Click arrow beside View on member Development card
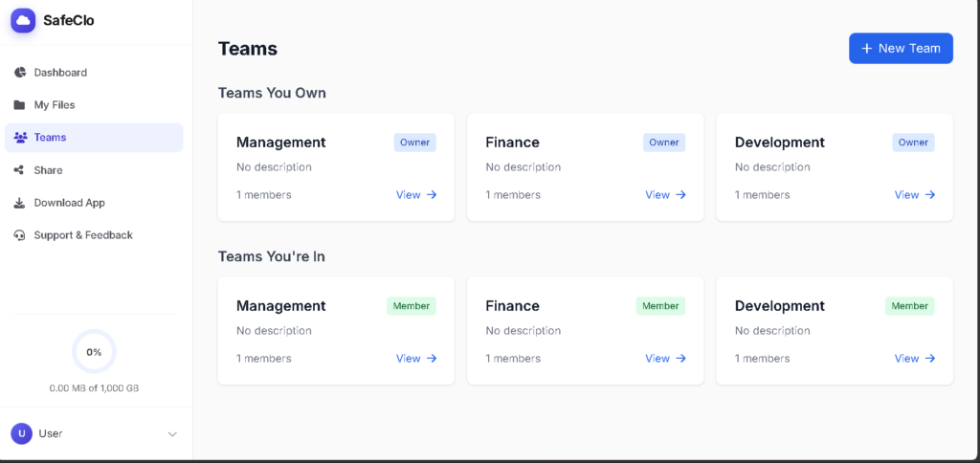This screenshot has width=980, height=463. coord(930,359)
